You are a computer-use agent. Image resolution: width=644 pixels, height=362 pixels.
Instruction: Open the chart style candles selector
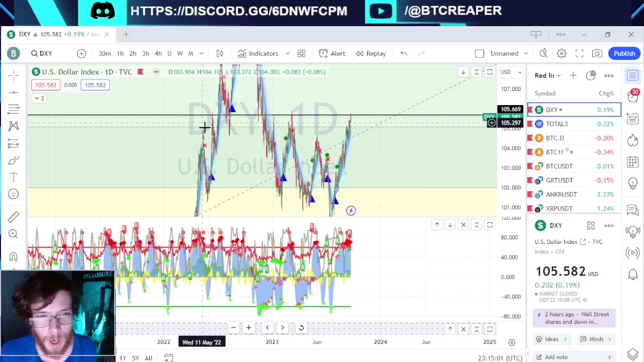coord(220,53)
